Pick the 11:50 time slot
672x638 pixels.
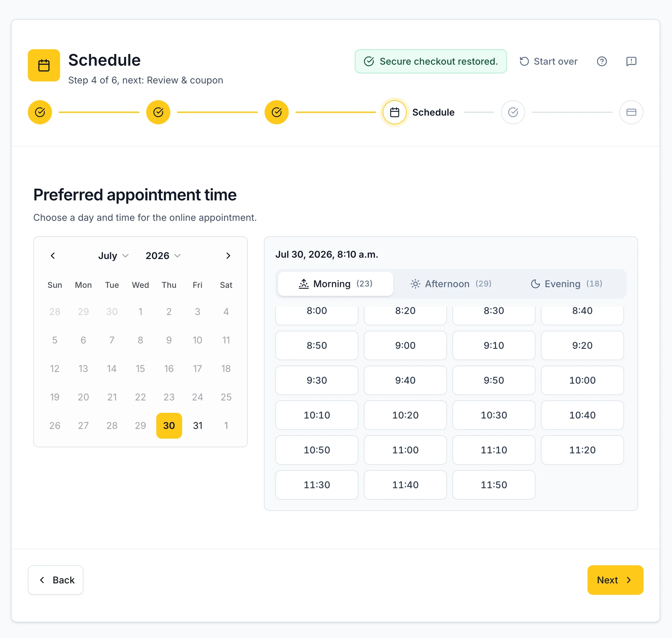tap(494, 485)
